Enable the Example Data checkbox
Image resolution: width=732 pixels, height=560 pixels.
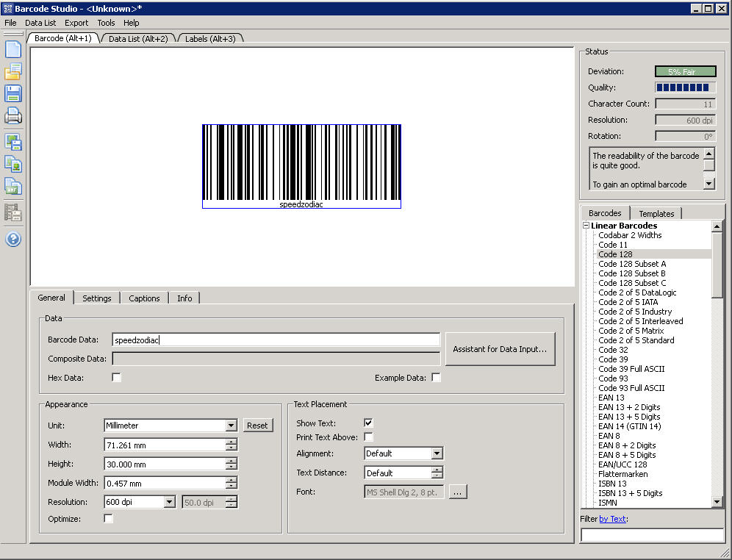point(436,377)
